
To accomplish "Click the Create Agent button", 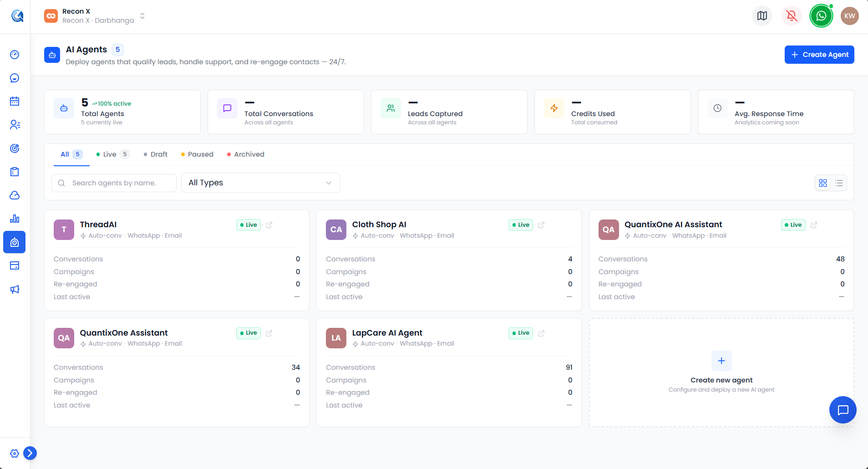I will pyautogui.click(x=819, y=55).
